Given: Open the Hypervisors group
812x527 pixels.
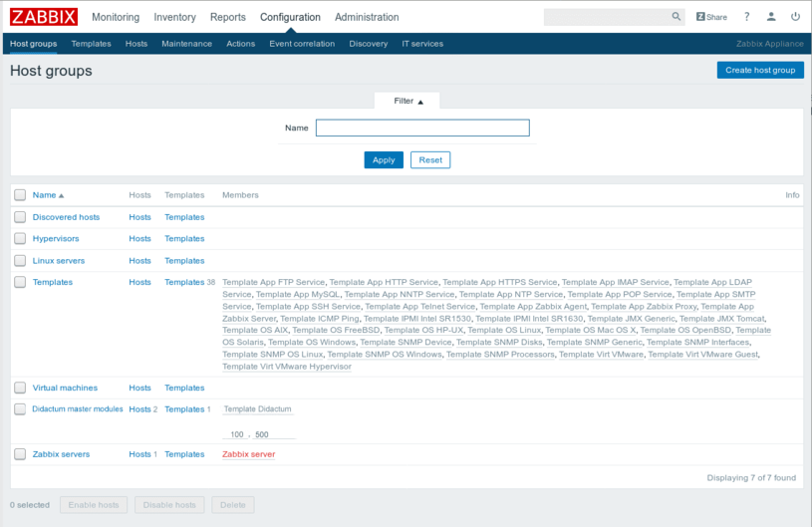Looking at the screenshot, I should (56, 238).
